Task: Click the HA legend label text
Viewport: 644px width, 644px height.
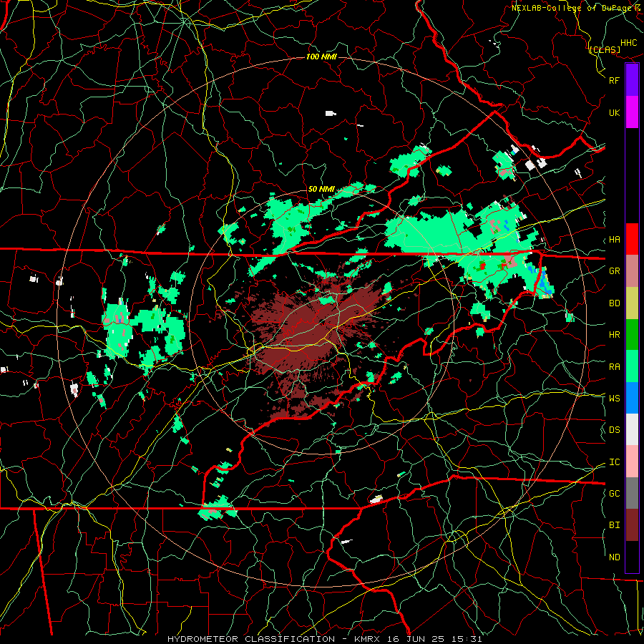Action: pos(614,240)
